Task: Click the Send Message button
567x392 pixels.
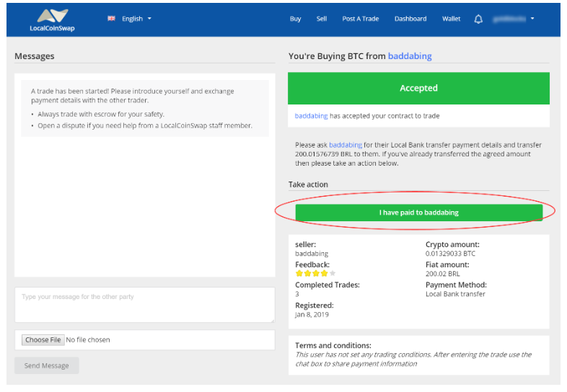Action: (x=47, y=365)
